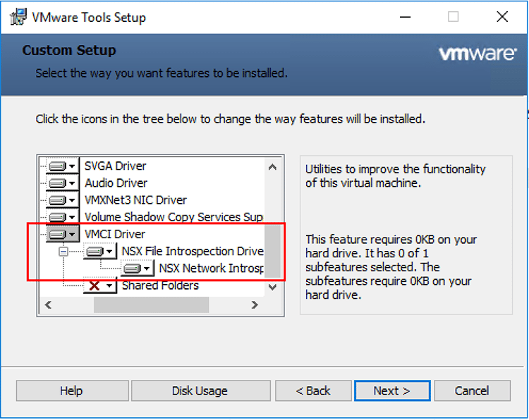Go back with the Back button
Image resolution: width=529 pixels, height=420 pixels.
(313, 390)
